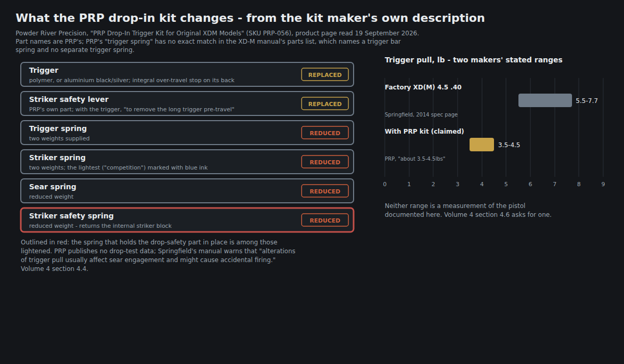Click the axis tick labeled 9

[603, 184]
